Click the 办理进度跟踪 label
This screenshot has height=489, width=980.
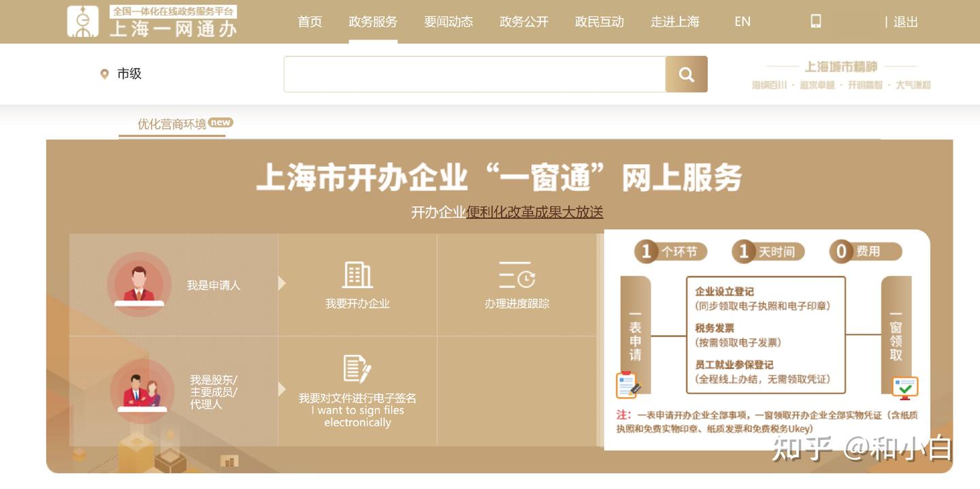pyautogui.click(x=517, y=304)
